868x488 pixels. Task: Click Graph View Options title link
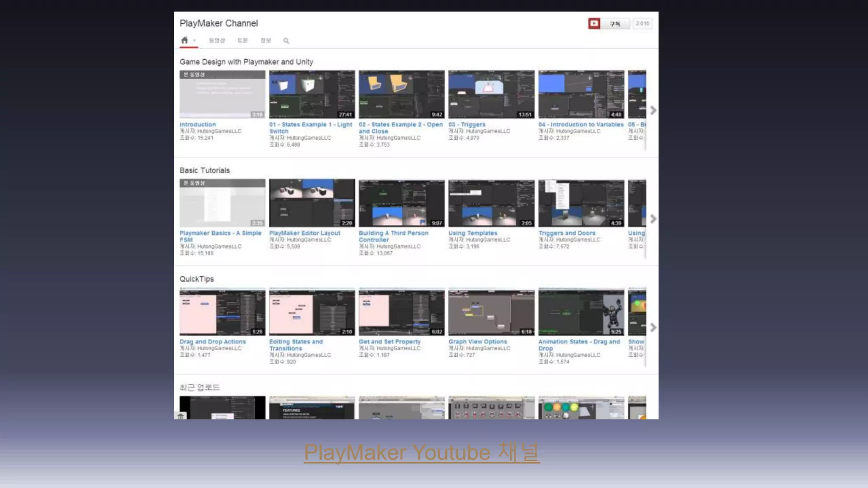[478, 341]
